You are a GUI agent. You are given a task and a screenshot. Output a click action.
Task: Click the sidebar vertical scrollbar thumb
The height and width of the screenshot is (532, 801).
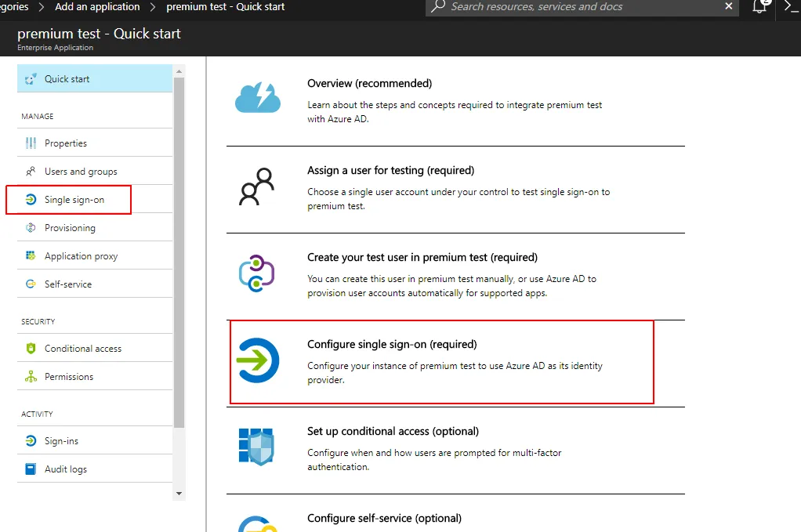[179, 253]
